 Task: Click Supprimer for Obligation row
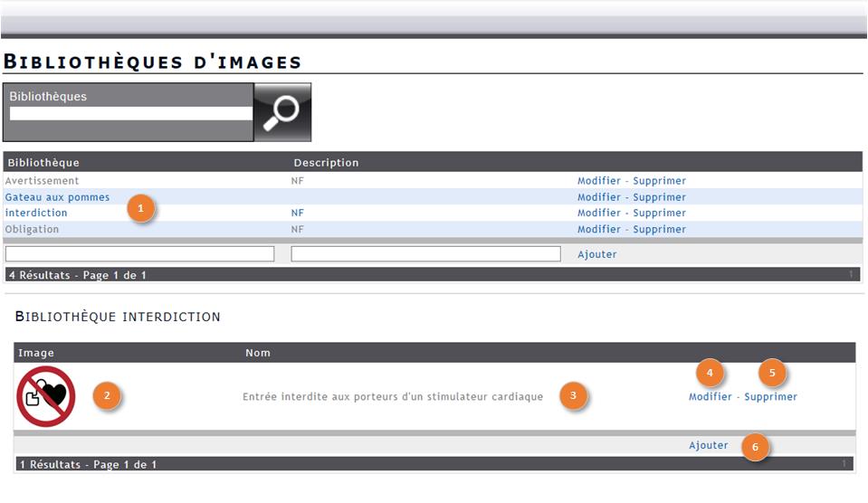point(659,230)
